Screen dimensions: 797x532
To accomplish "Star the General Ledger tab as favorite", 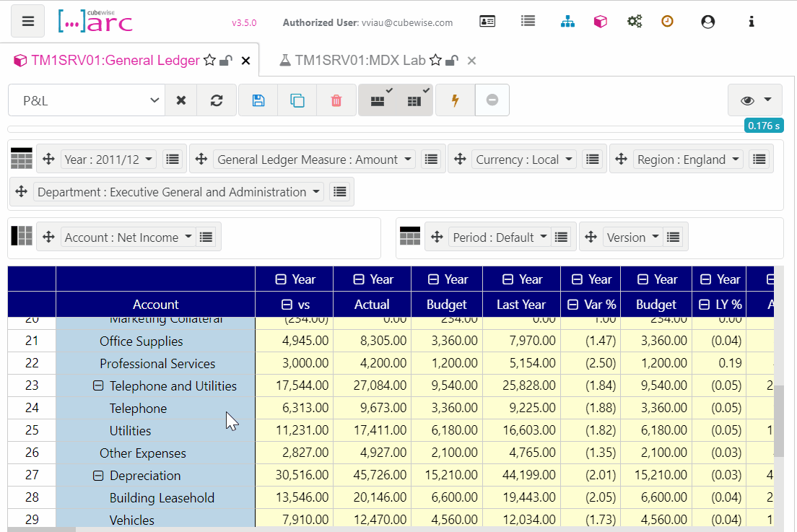I will [x=209, y=61].
